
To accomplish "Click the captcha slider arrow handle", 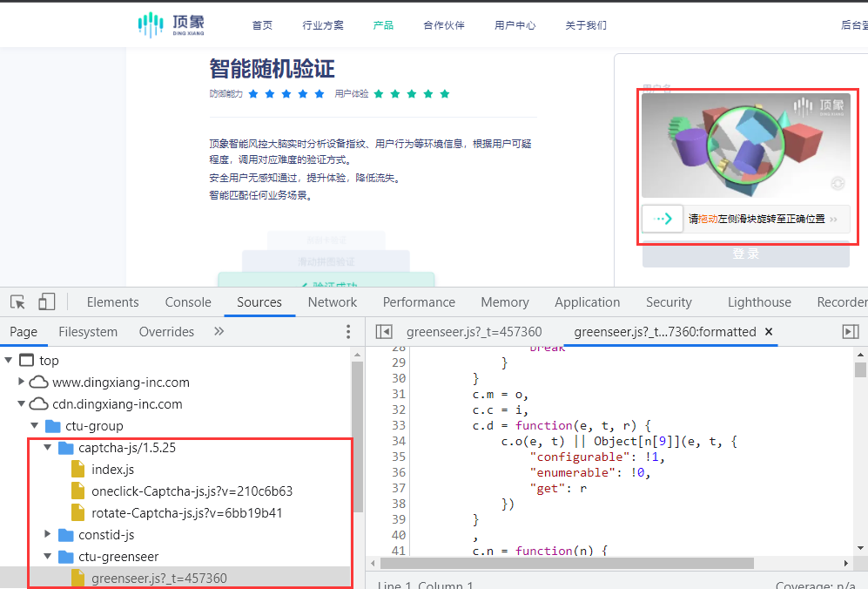I will 663,219.
